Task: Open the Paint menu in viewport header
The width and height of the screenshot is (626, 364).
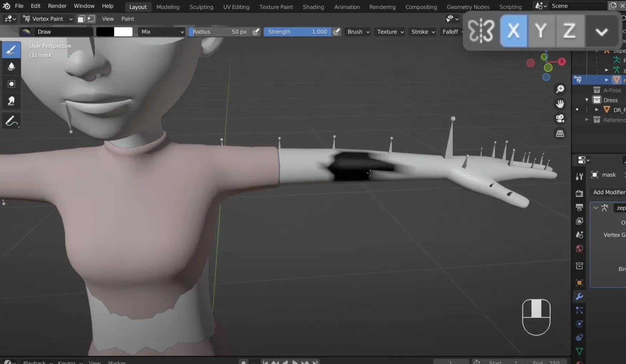Action: coord(127,19)
